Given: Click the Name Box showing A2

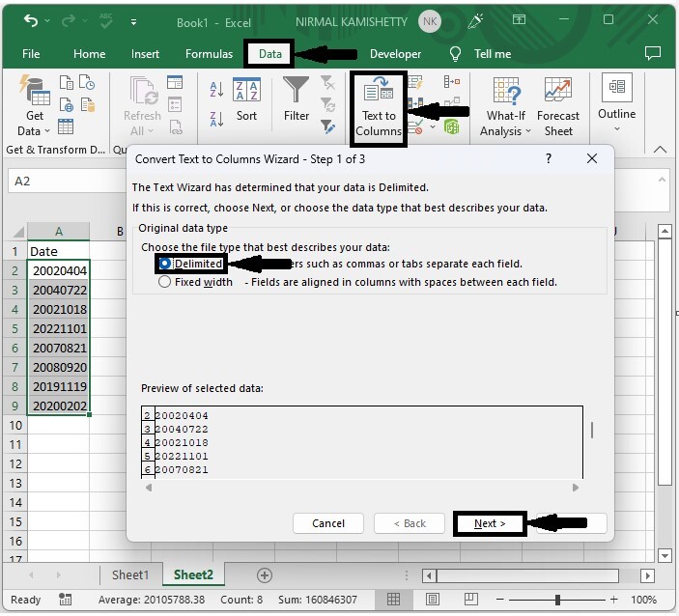Looking at the screenshot, I should (x=67, y=181).
